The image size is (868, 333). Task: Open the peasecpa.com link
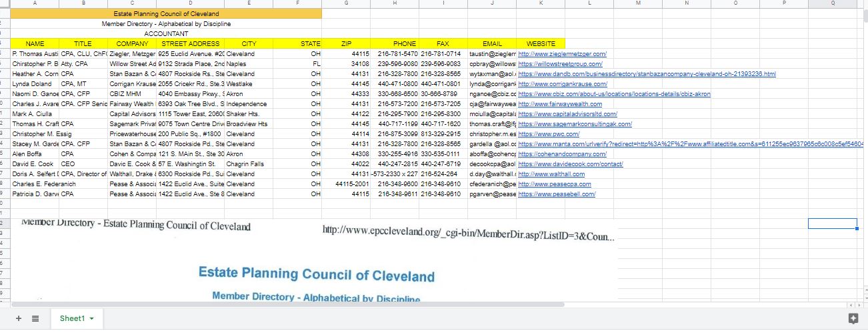point(554,184)
